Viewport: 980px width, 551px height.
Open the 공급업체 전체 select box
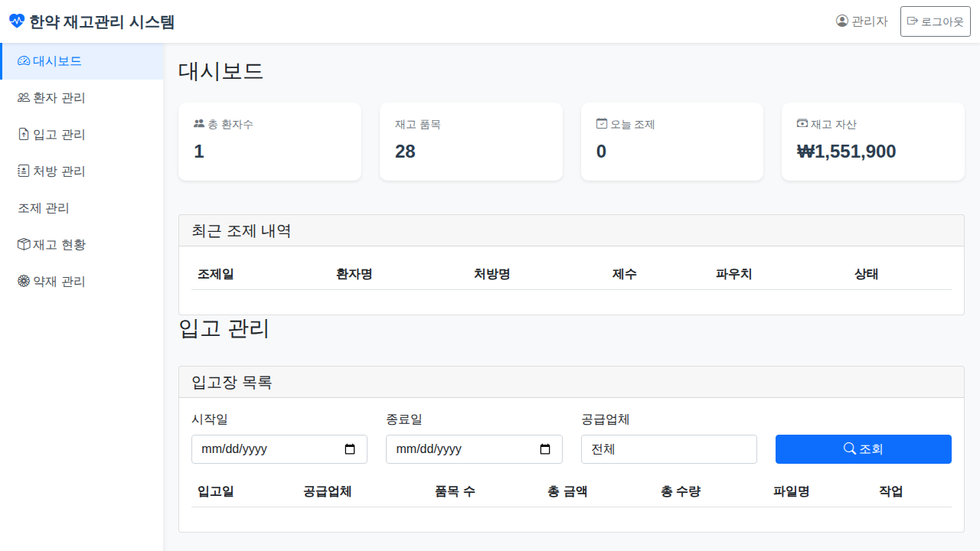[x=668, y=449]
